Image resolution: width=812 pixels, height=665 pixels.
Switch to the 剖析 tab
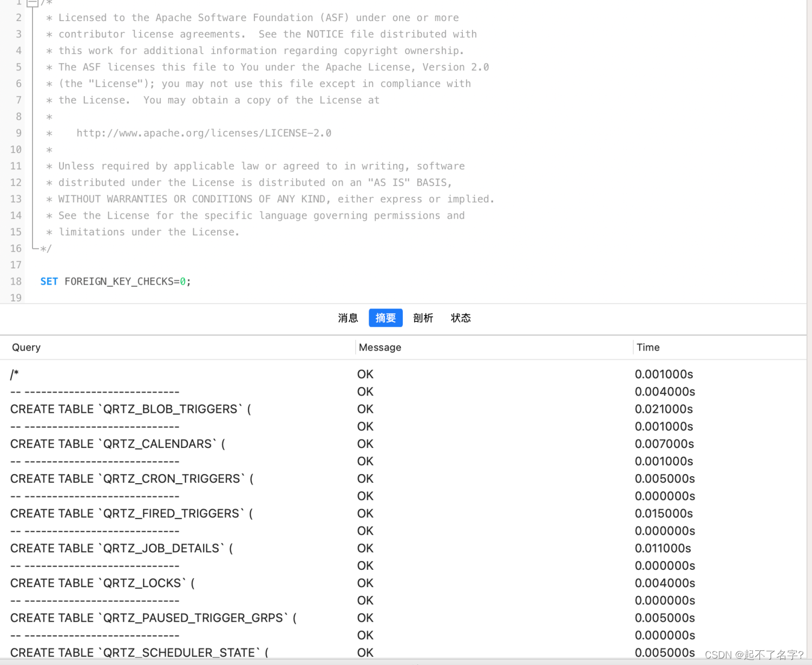tap(423, 318)
